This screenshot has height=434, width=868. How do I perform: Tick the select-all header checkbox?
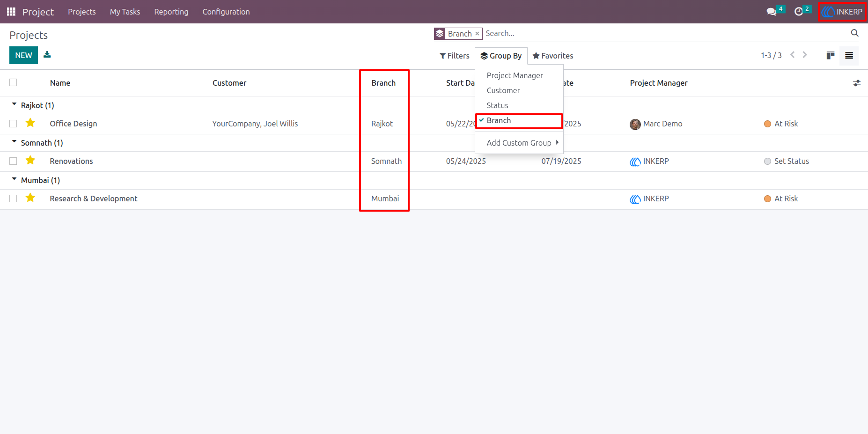pyautogui.click(x=13, y=82)
